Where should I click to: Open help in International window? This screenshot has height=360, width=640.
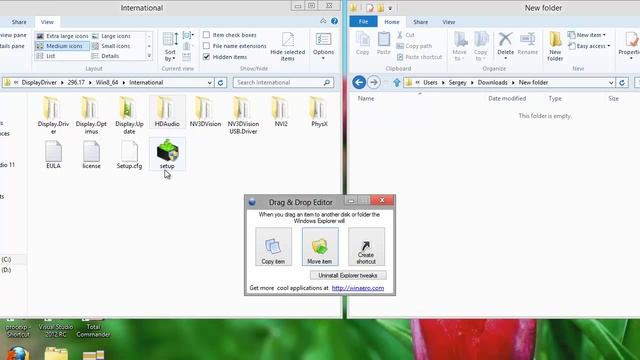pyautogui.click(x=334, y=21)
